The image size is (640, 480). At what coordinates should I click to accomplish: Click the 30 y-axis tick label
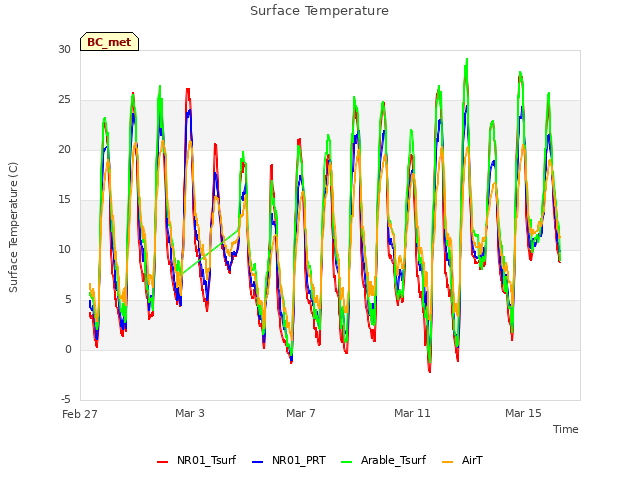pyautogui.click(x=64, y=49)
